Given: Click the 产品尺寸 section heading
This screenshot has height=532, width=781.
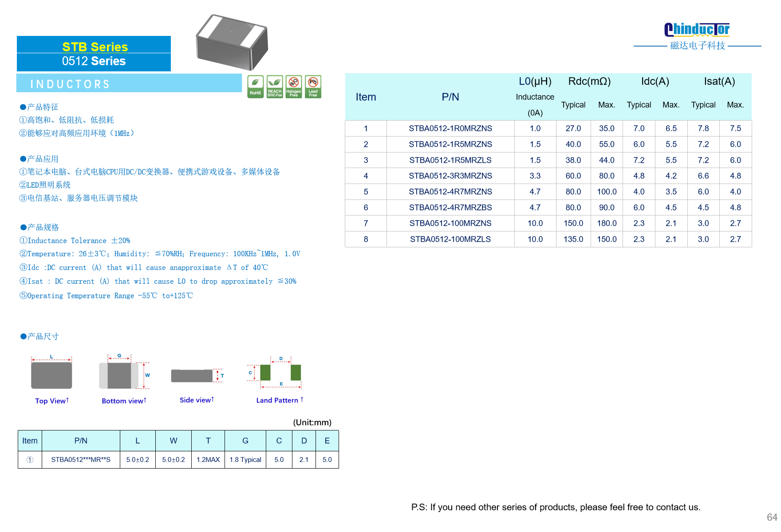Looking at the screenshot, I should (39, 336).
